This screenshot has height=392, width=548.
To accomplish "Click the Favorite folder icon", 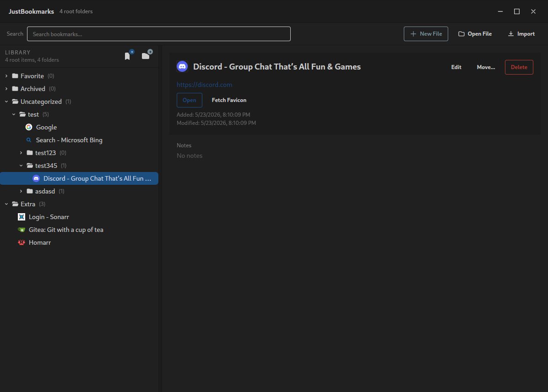I will pos(15,76).
